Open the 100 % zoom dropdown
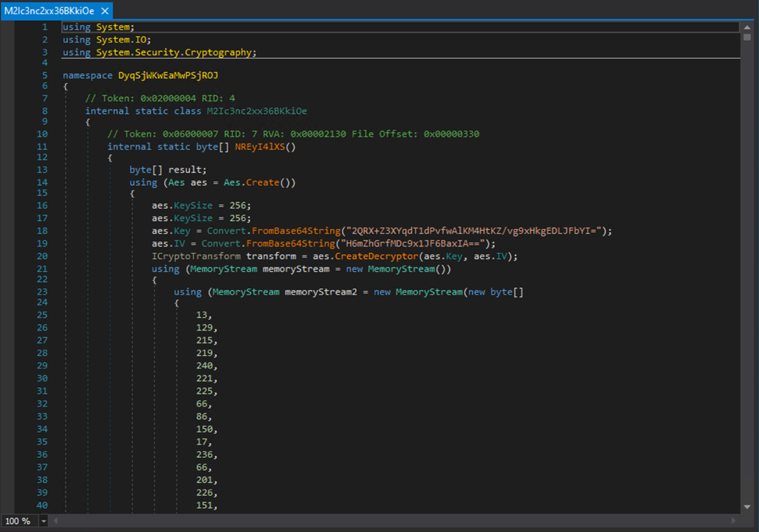This screenshot has height=532, width=759. (44, 521)
